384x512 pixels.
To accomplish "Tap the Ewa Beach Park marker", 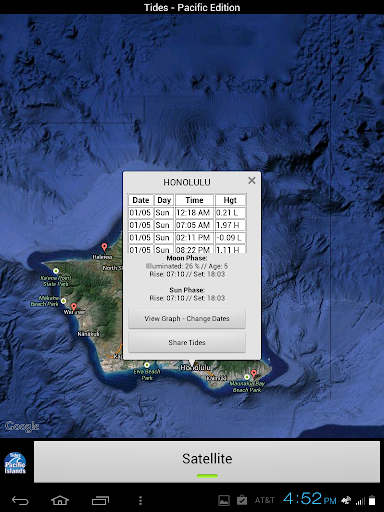I will pyautogui.click(x=147, y=365).
